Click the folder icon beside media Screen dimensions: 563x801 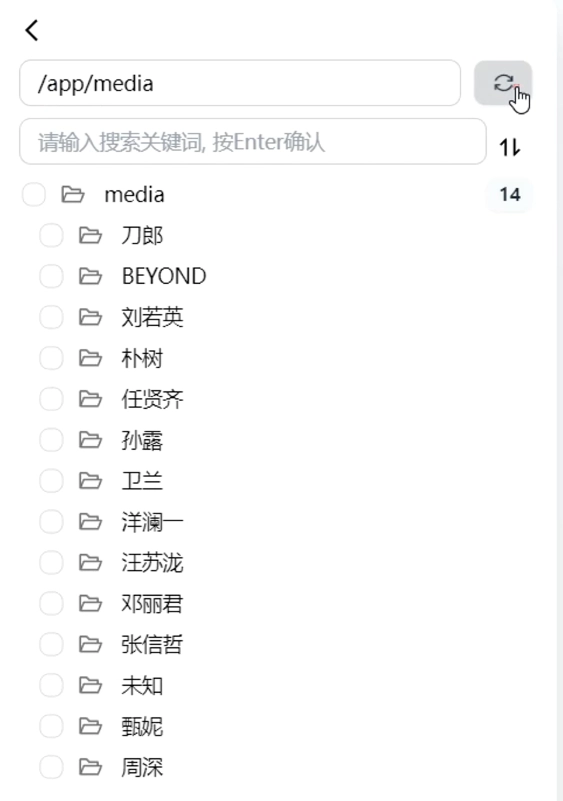tap(73, 195)
